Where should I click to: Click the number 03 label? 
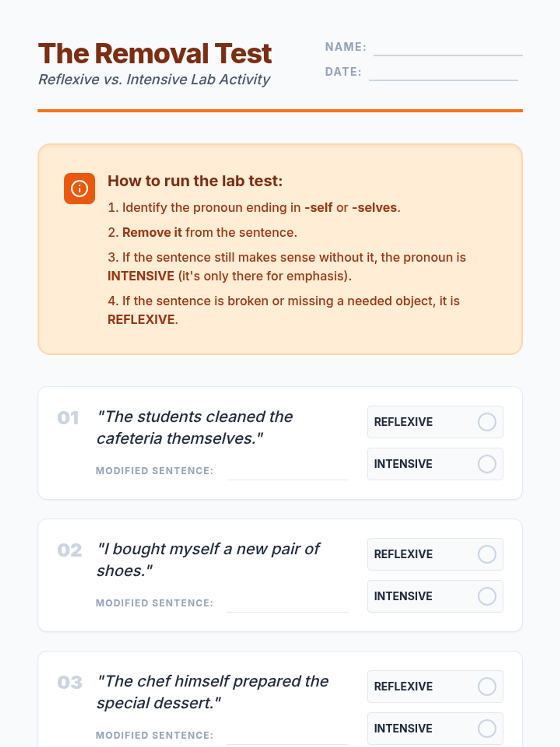click(x=70, y=682)
